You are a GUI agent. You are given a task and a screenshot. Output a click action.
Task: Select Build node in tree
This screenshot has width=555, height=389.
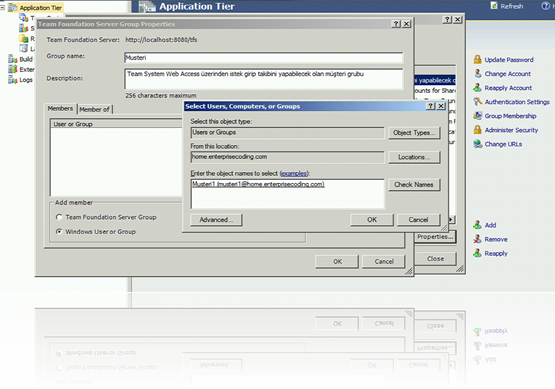26,59
